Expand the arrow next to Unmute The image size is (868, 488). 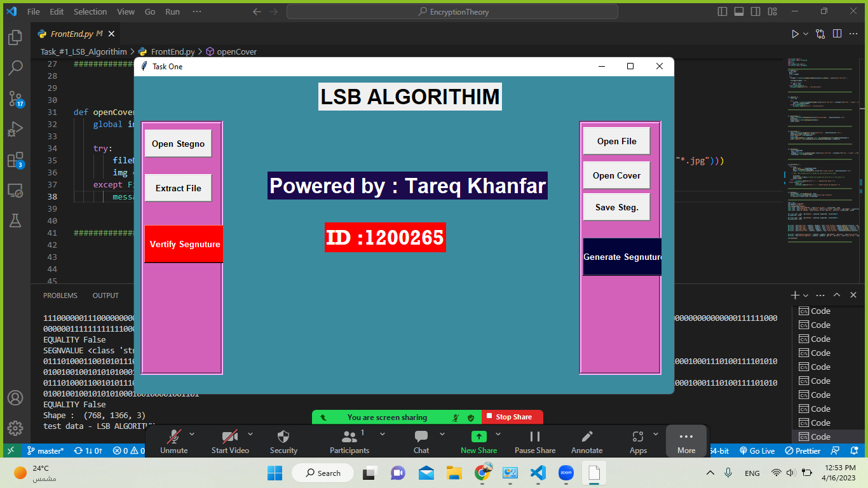click(x=192, y=434)
